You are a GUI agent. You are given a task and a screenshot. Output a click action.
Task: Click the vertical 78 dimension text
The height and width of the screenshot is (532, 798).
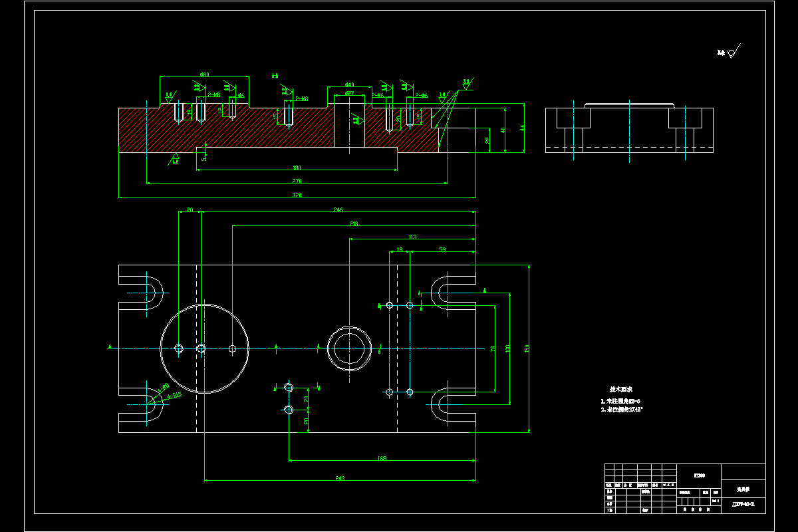(493, 348)
